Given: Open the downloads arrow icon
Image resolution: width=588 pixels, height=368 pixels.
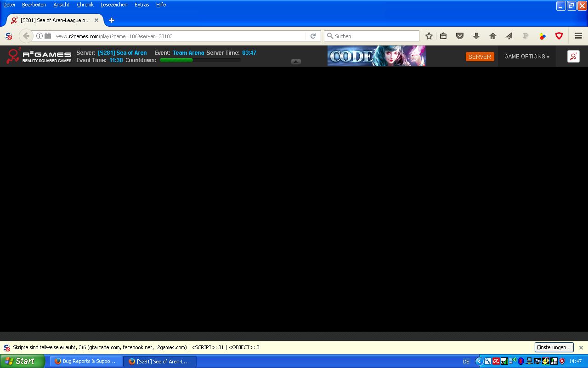Looking at the screenshot, I should pos(476,36).
